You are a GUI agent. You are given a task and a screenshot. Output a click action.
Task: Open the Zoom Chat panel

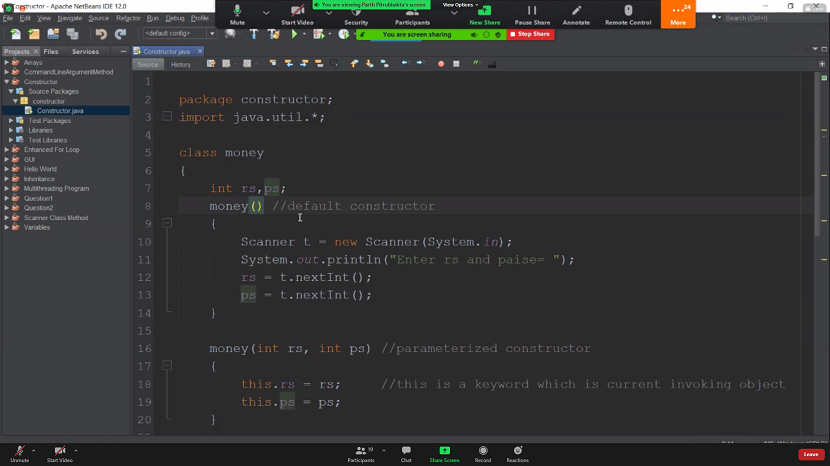click(x=406, y=454)
